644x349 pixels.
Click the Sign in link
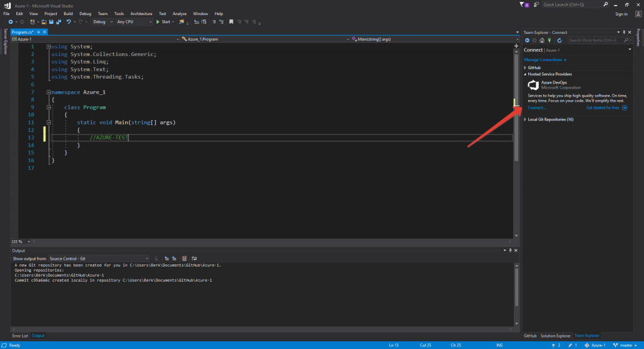click(621, 14)
